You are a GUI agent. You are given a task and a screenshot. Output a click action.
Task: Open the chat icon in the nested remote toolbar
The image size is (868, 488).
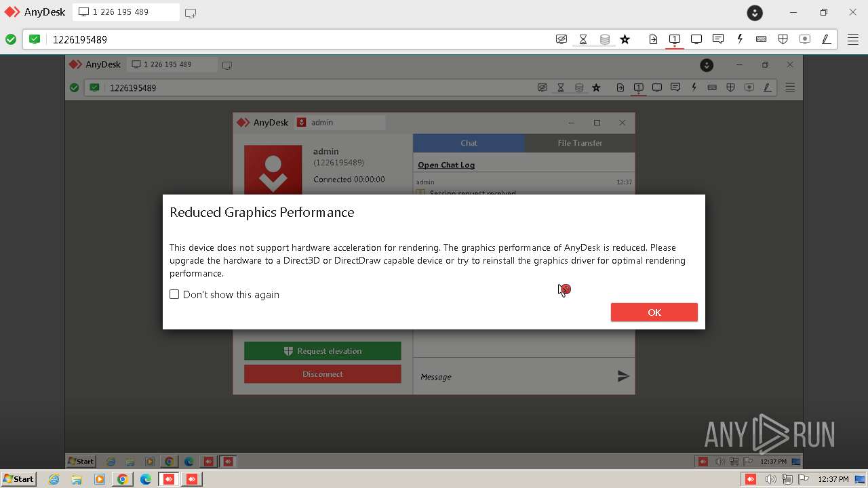[675, 87]
